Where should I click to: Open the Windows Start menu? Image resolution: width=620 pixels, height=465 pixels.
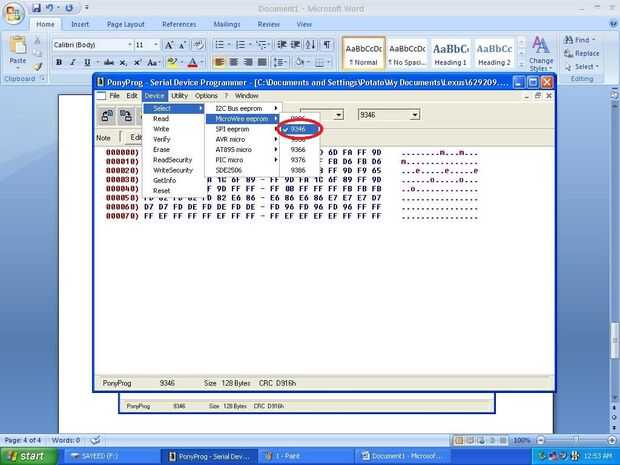pyautogui.click(x=28, y=456)
